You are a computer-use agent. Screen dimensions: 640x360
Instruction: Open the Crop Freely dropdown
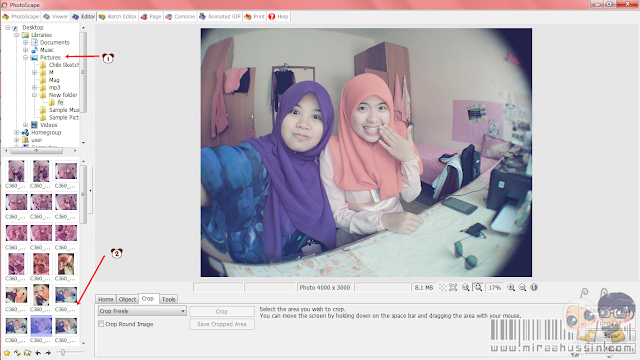click(x=142, y=311)
